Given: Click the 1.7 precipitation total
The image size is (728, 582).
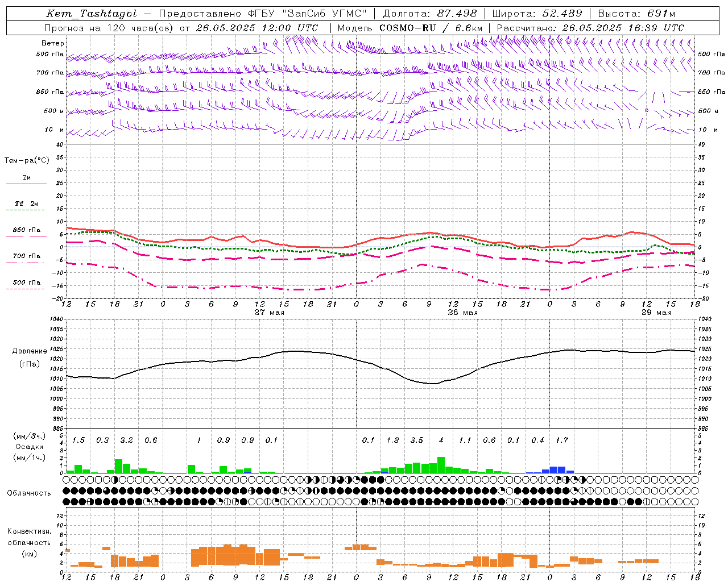Looking at the screenshot, I should (x=562, y=440).
